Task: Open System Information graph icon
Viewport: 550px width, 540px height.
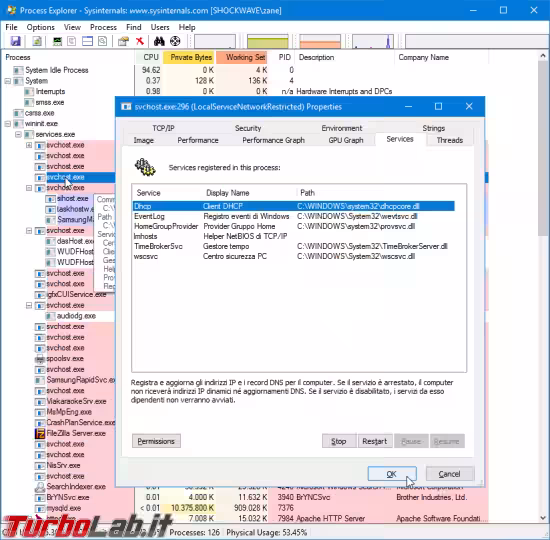Action: (57, 41)
